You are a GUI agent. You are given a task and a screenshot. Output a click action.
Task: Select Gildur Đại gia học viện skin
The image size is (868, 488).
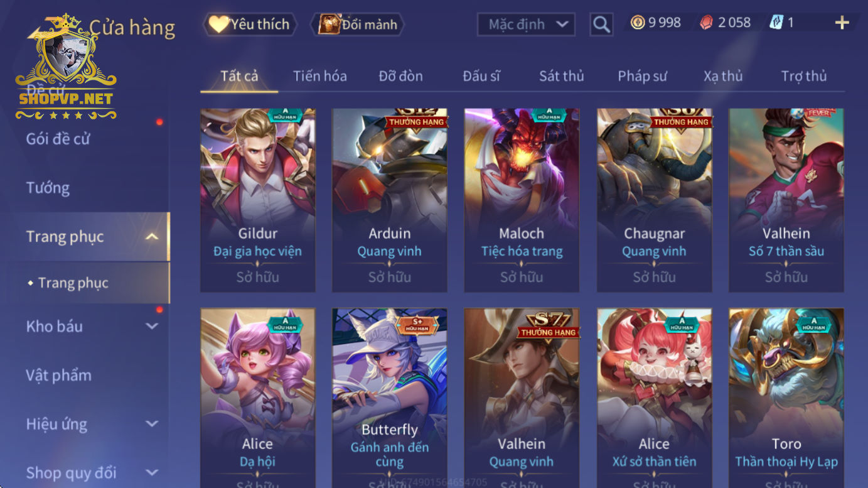tap(258, 200)
